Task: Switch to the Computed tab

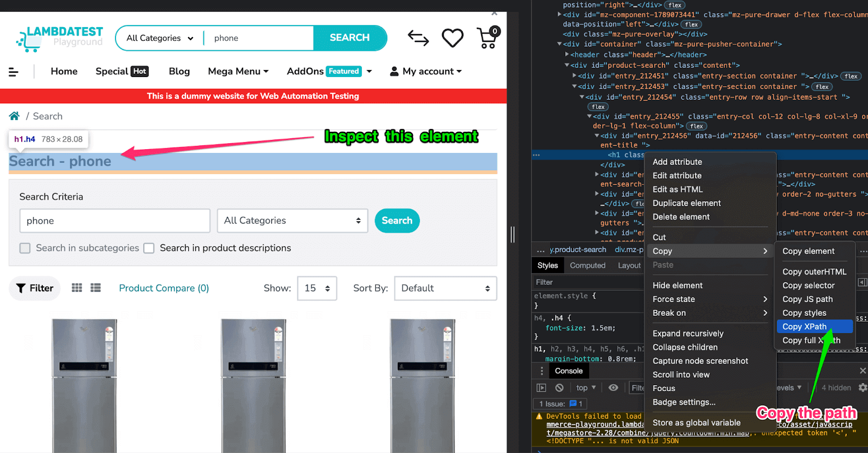Action: [588, 265]
